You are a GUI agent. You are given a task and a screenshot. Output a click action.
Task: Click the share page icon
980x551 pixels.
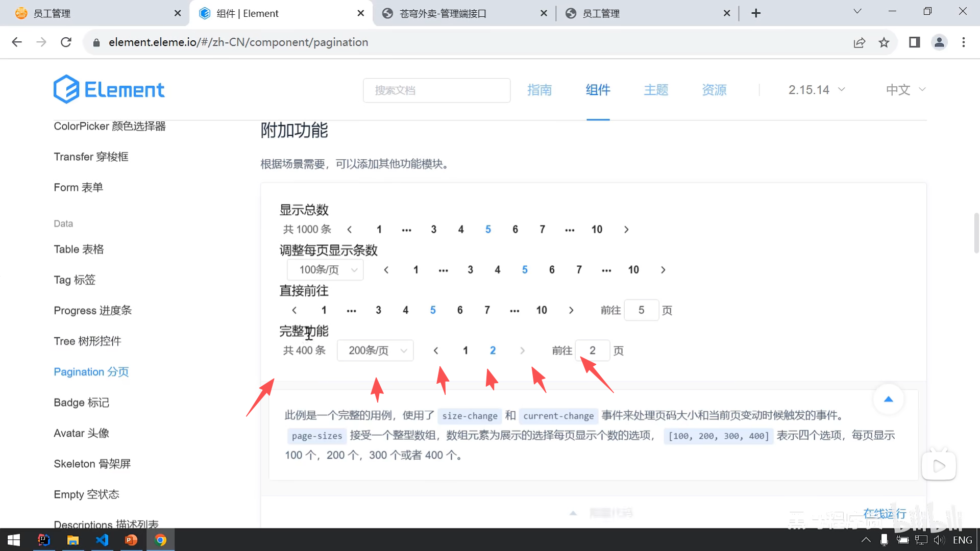(x=860, y=42)
